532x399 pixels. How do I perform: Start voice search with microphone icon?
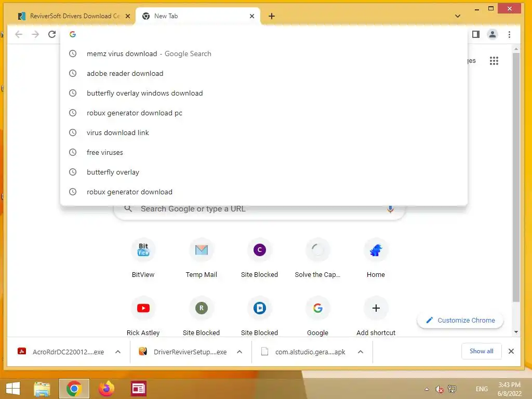pos(390,209)
